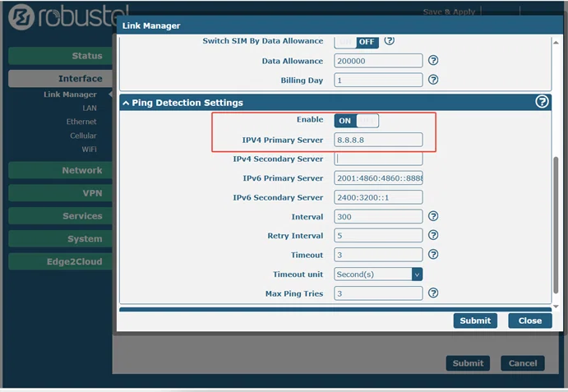Select Link Manager in sidebar
This screenshot has width=568, height=392.
pyautogui.click(x=70, y=95)
